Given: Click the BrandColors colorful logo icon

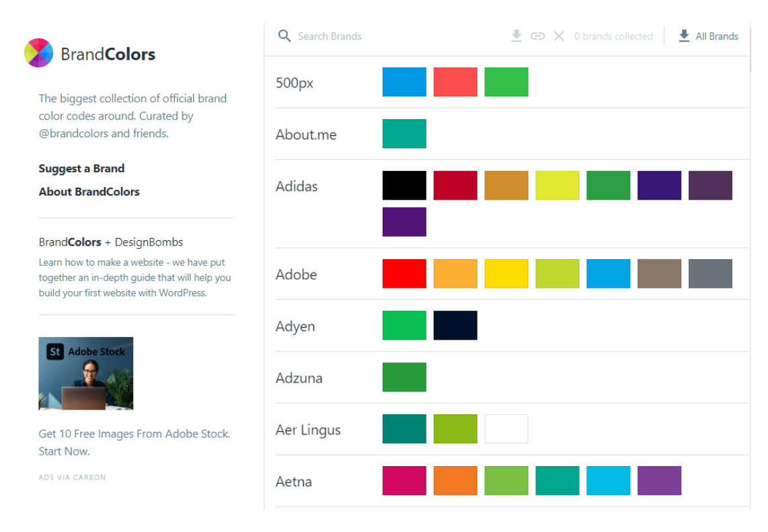Looking at the screenshot, I should (x=39, y=53).
